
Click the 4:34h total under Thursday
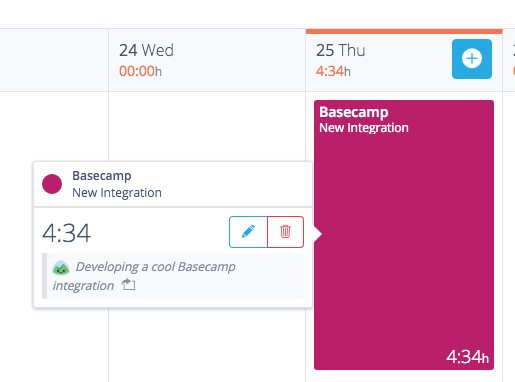[333, 71]
